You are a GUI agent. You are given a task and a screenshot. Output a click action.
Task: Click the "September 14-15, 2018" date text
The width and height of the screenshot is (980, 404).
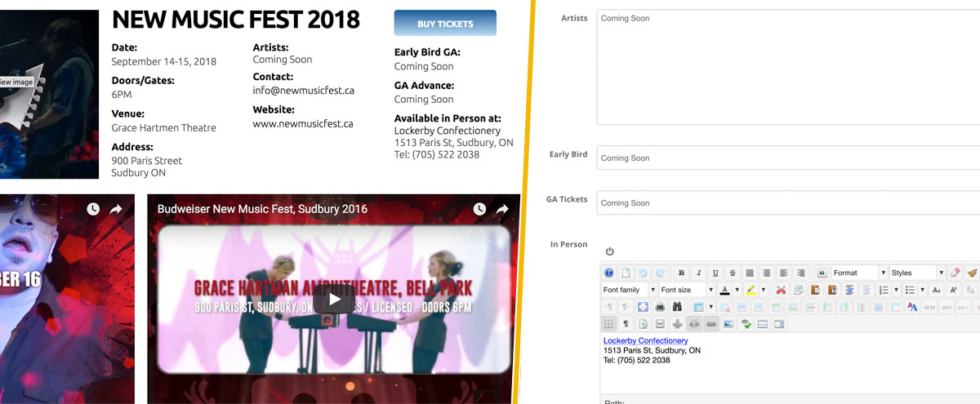tap(164, 61)
